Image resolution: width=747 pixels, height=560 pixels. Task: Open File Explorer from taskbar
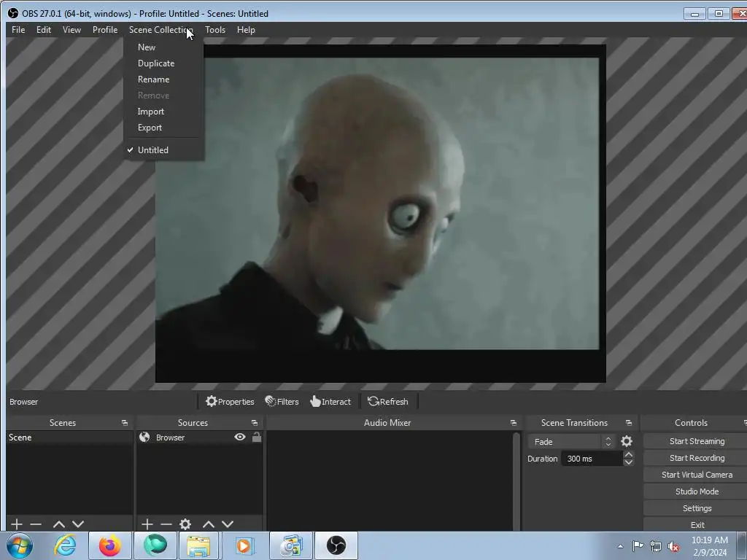coord(198,545)
